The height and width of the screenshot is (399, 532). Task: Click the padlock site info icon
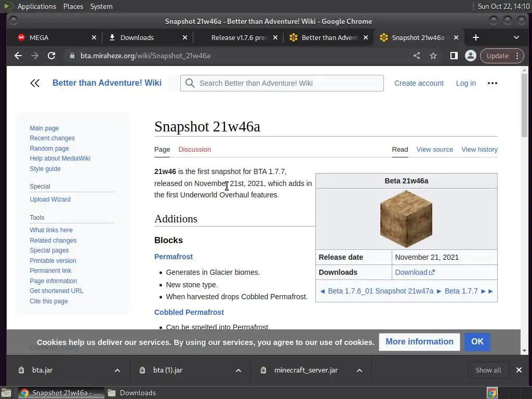pos(72,56)
